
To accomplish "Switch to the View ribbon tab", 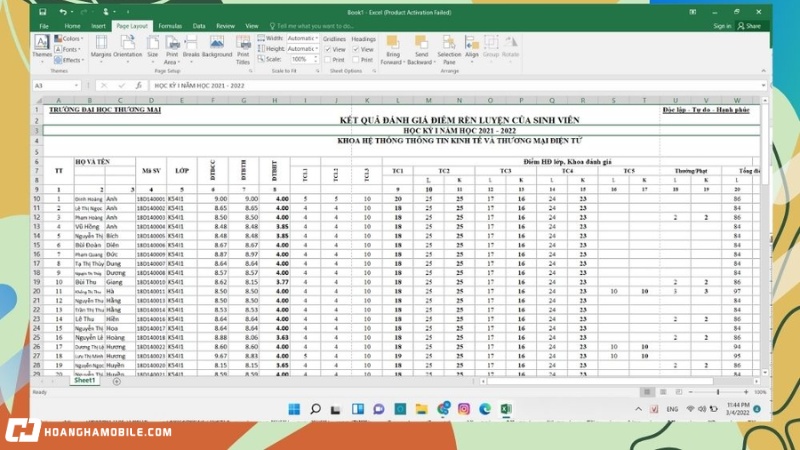I will pos(252,26).
